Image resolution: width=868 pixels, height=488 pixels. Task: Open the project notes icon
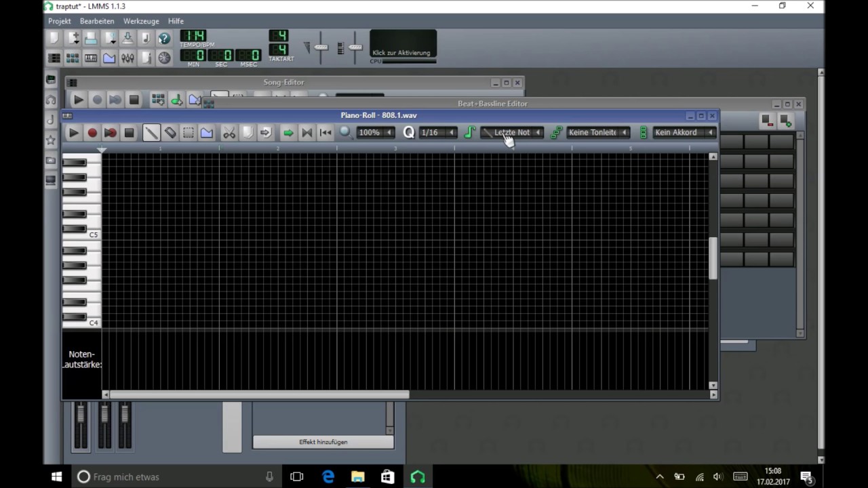tap(146, 58)
